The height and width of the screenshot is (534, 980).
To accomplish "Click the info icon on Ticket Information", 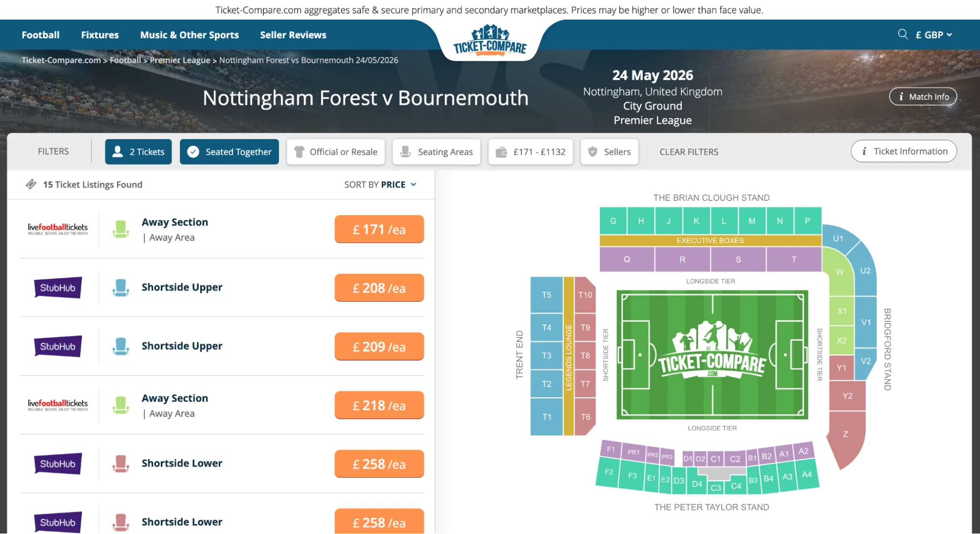I will pos(863,151).
